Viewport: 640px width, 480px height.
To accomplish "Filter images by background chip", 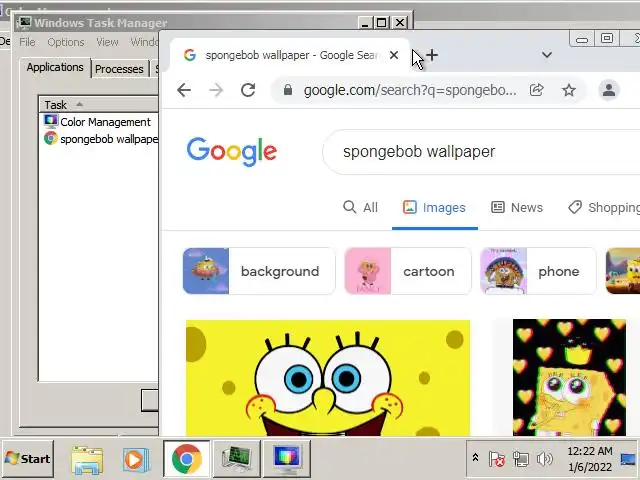I will coord(259,271).
